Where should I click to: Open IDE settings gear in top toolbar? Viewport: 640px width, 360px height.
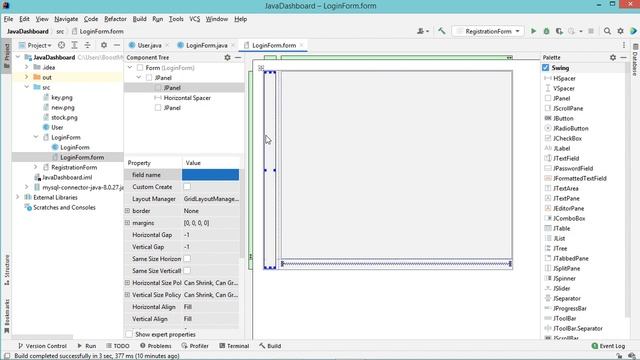(620, 31)
